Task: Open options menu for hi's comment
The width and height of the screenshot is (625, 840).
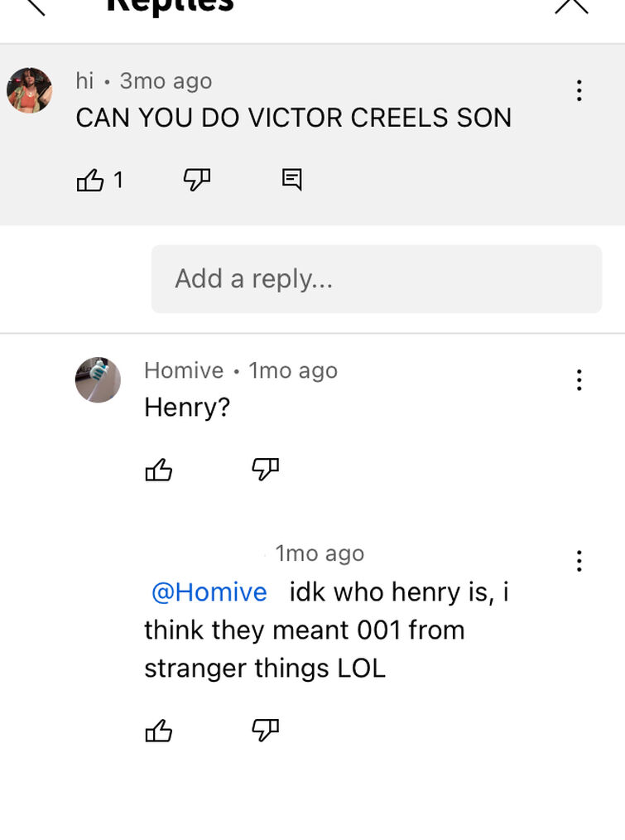Action: pos(579,90)
